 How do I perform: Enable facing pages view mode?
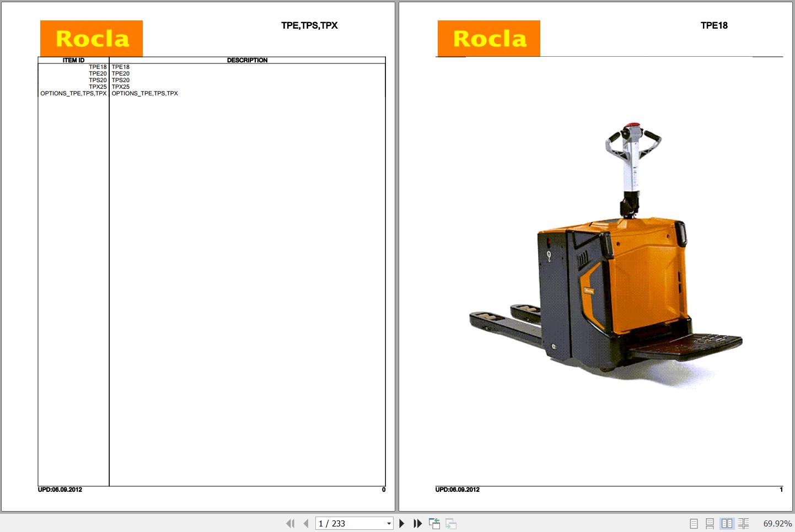727,523
